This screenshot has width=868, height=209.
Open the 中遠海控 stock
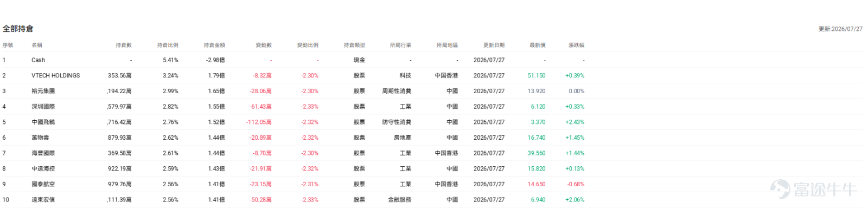(x=43, y=169)
